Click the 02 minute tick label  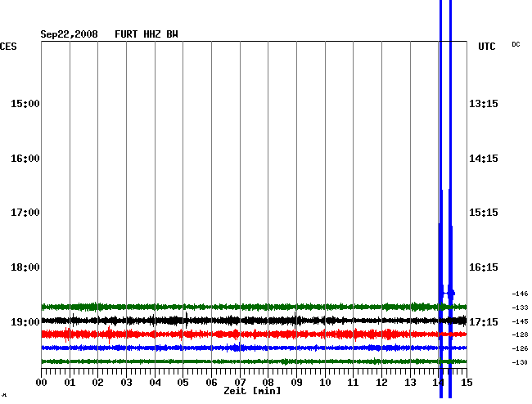coord(97,382)
